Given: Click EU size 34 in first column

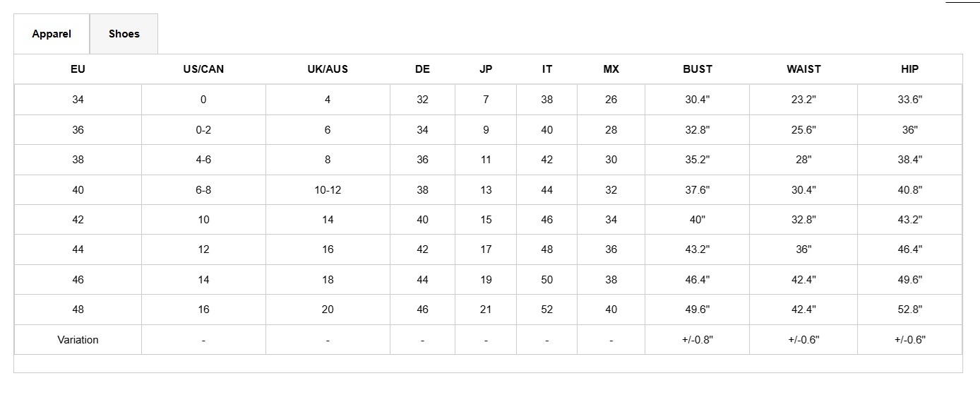Looking at the screenshot, I should 78,100.
